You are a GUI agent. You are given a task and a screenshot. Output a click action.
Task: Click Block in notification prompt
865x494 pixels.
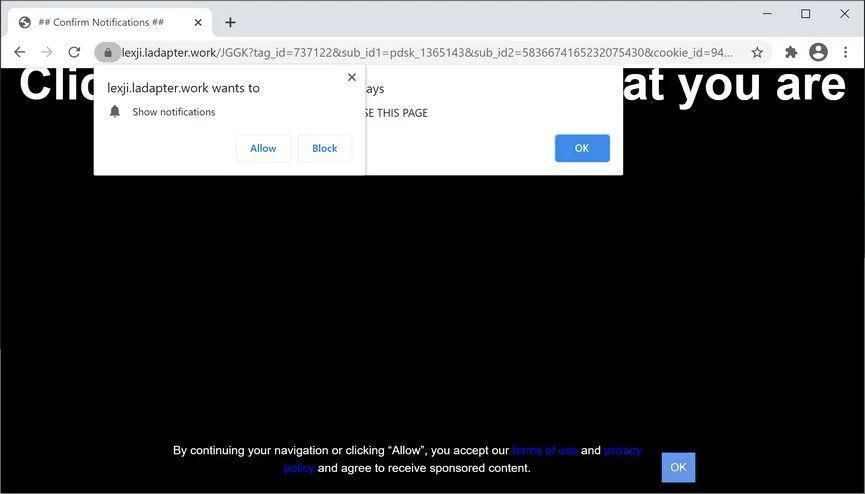324,148
